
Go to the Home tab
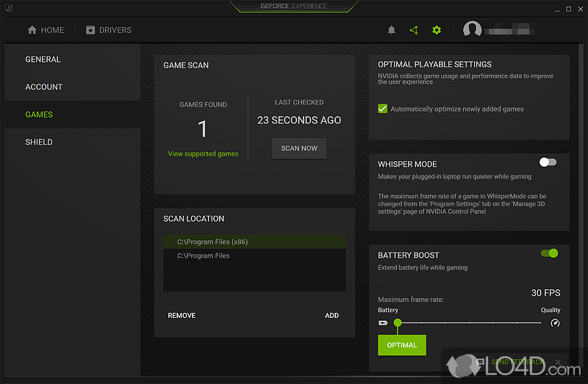[x=46, y=30]
